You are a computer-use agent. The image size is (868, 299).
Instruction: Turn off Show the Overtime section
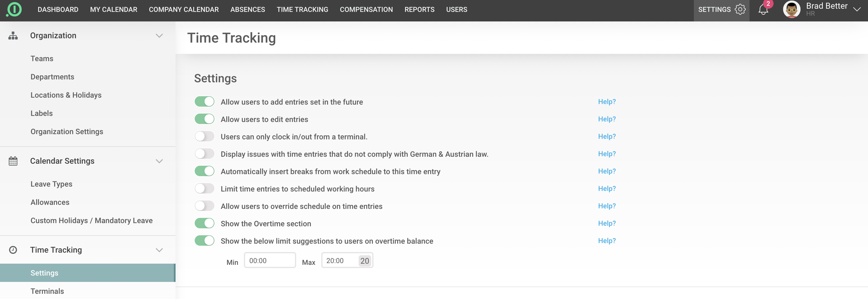click(205, 223)
